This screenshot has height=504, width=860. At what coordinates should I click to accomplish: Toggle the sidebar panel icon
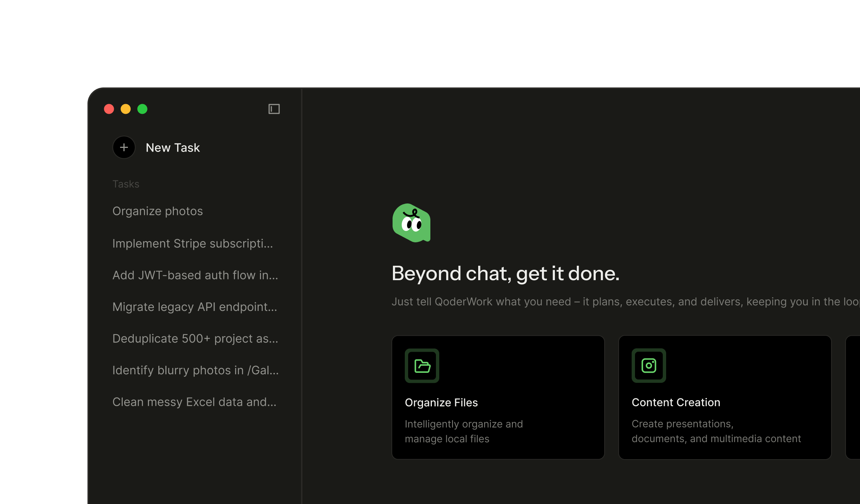pos(274,109)
